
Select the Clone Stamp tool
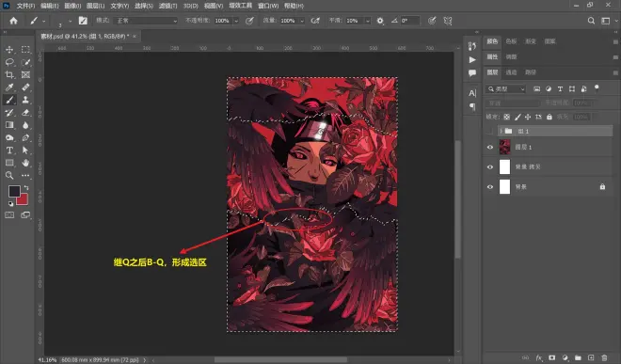click(25, 100)
